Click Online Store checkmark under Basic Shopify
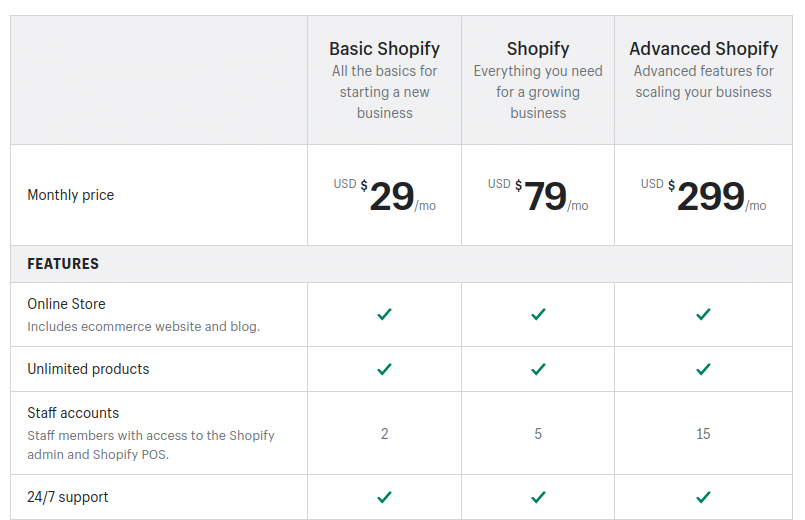Screen dimensions: 805x520 (384, 314)
